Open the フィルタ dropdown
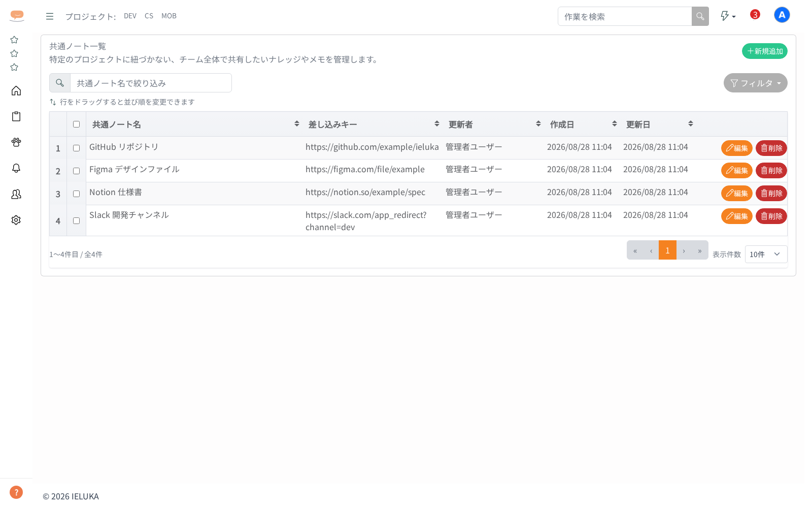812x508 pixels. tap(755, 83)
